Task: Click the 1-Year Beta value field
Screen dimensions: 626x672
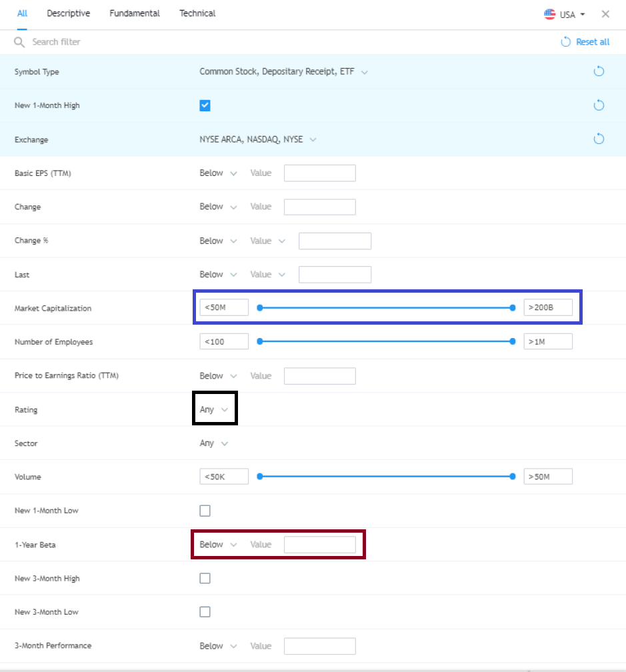Action: point(319,544)
